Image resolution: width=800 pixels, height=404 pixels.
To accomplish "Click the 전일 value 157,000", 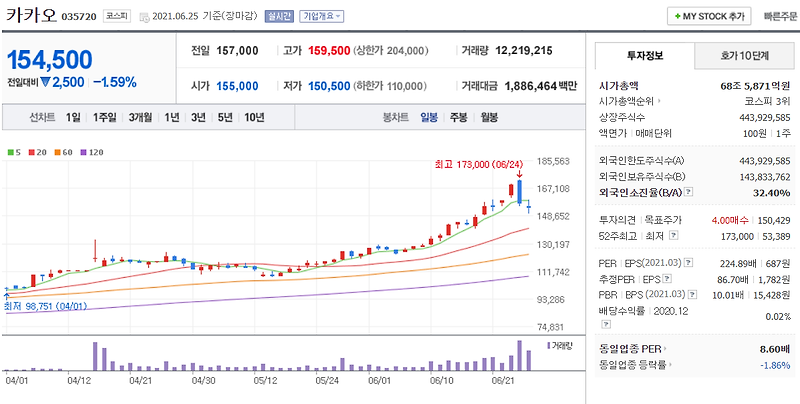I will pyautogui.click(x=237, y=51).
